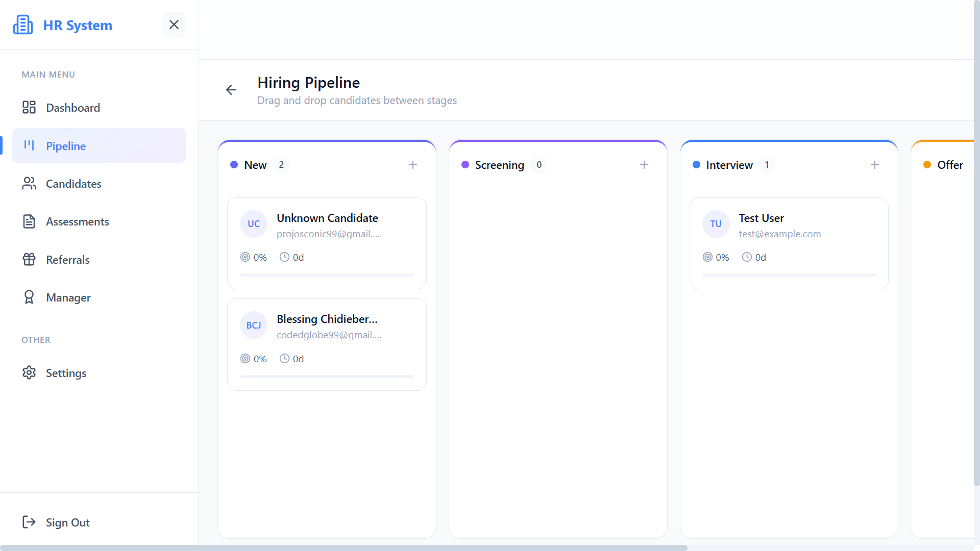Select the Dashboard icon in the sidebar
Viewport: 980px width, 551px height.
coord(29,107)
